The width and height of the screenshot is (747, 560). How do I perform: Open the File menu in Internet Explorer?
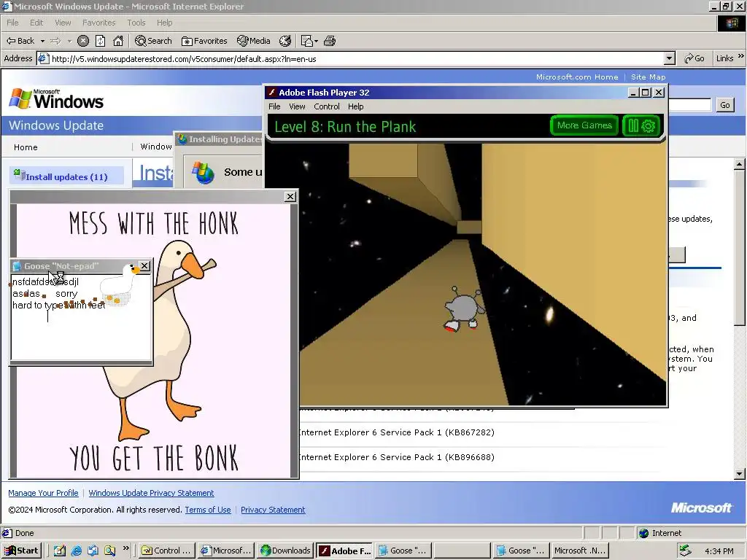[13, 23]
